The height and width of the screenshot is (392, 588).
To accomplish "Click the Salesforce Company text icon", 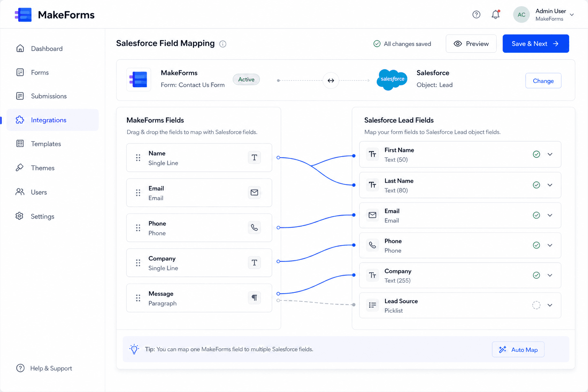I will tap(372, 275).
